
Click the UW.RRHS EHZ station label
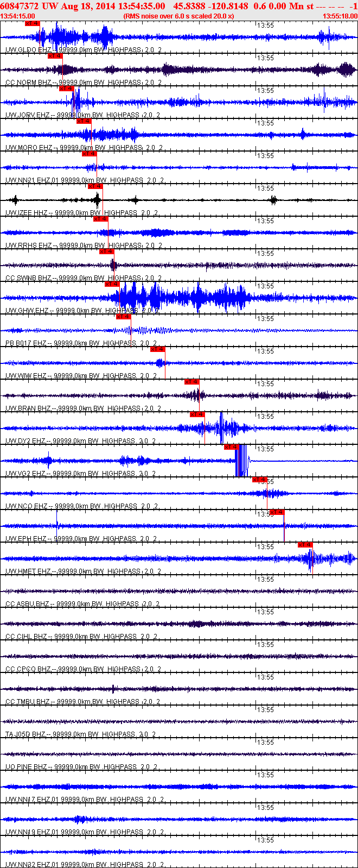[84, 246]
